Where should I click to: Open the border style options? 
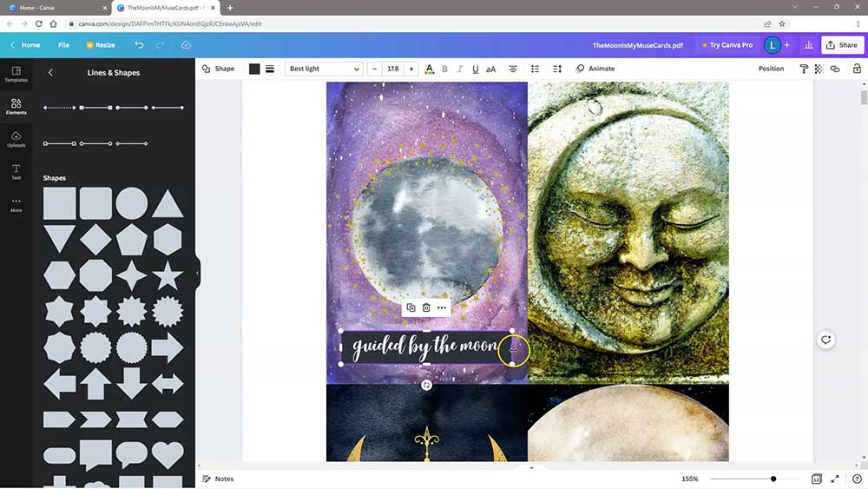click(x=270, y=69)
